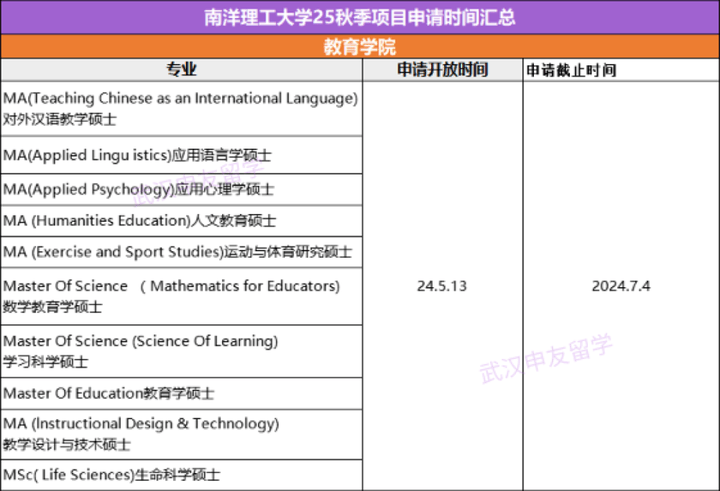Click the MA (Exercise and Sport Studies) row
Viewport: 720px width, 491px height.
click(177, 251)
